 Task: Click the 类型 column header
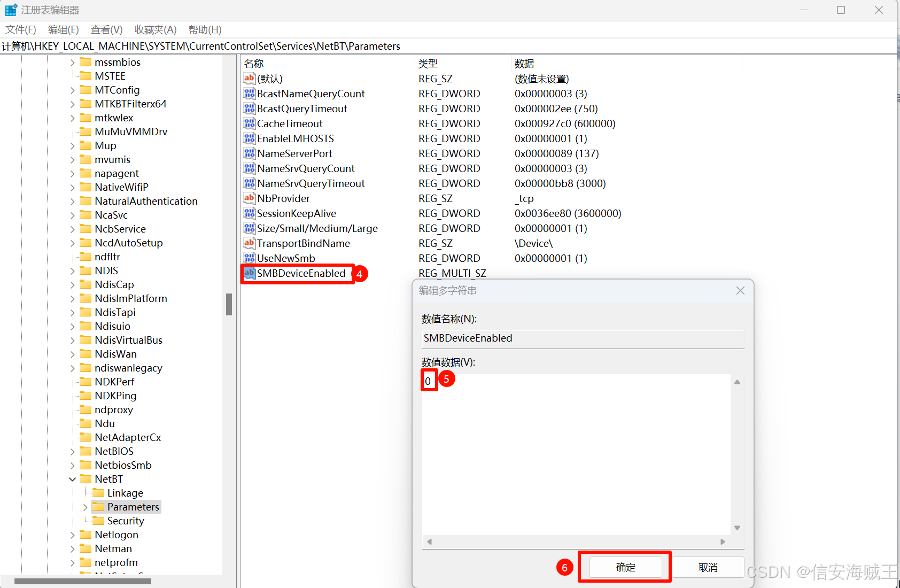coord(463,64)
